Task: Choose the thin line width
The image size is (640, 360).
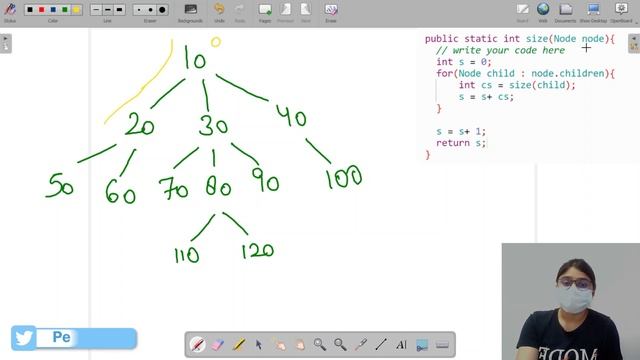Action: click(96, 9)
